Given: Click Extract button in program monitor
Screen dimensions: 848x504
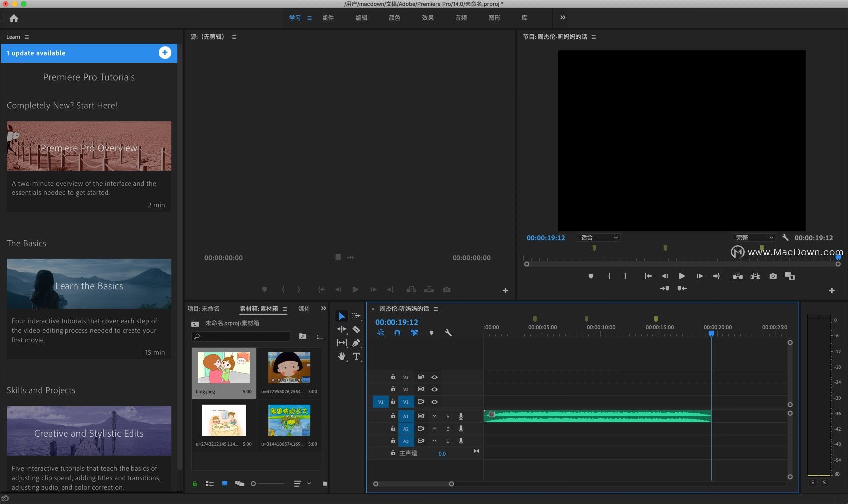Looking at the screenshot, I should click(755, 276).
